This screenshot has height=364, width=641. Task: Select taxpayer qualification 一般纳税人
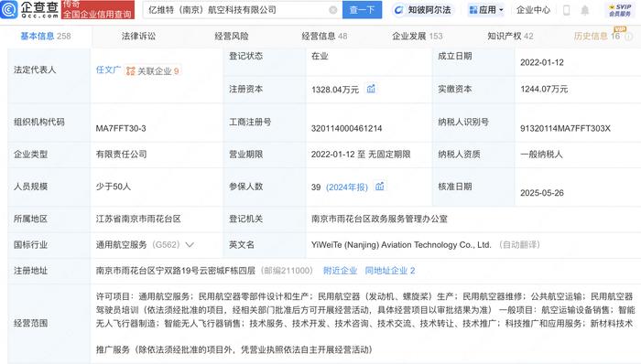coord(541,155)
